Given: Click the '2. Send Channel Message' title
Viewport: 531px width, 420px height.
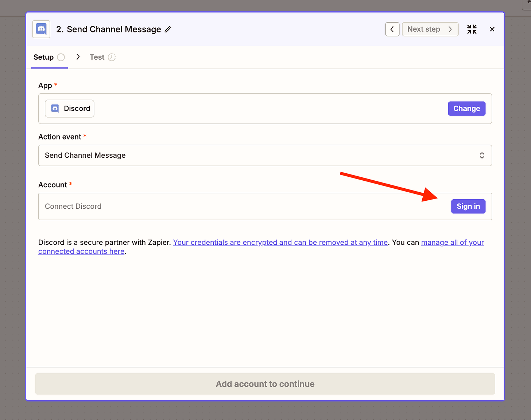Looking at the screenshot, I should 109,30.
